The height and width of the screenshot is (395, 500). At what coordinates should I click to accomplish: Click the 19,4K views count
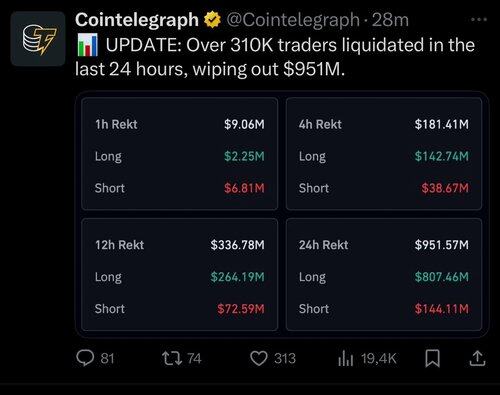coord(379,359)
